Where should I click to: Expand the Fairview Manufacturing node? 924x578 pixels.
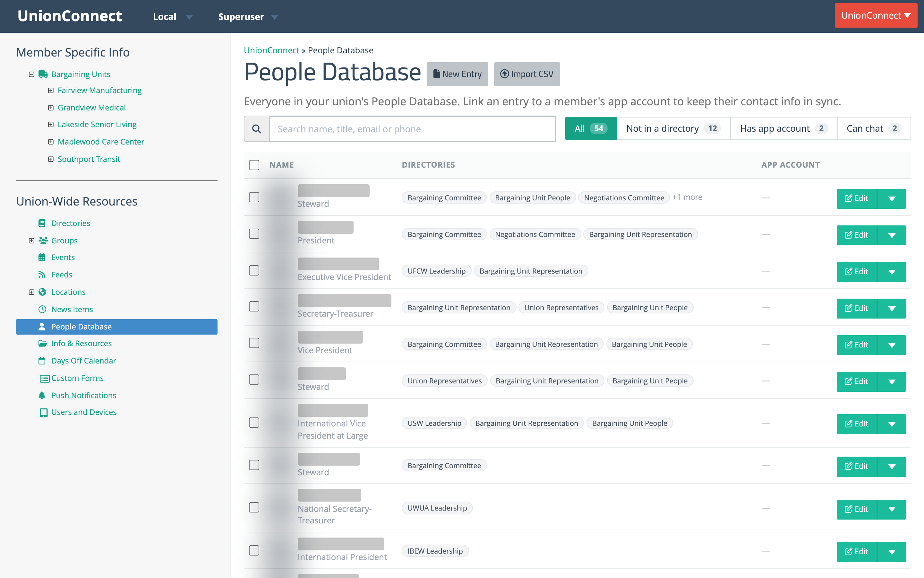pyautogui.click(x=51, y=91)
